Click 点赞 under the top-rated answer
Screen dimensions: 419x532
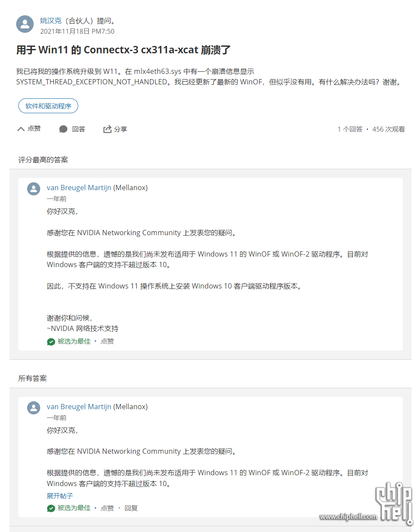(107, 341)
